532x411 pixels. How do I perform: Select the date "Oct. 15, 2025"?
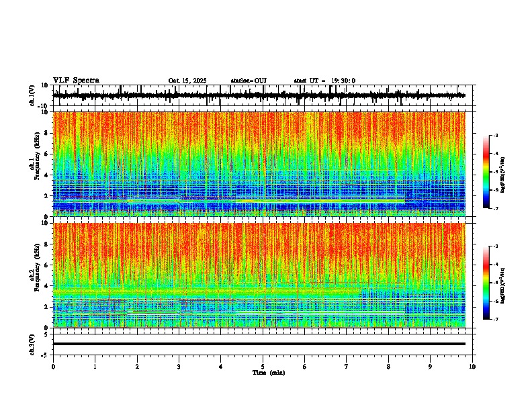click(x=187, y=81)
